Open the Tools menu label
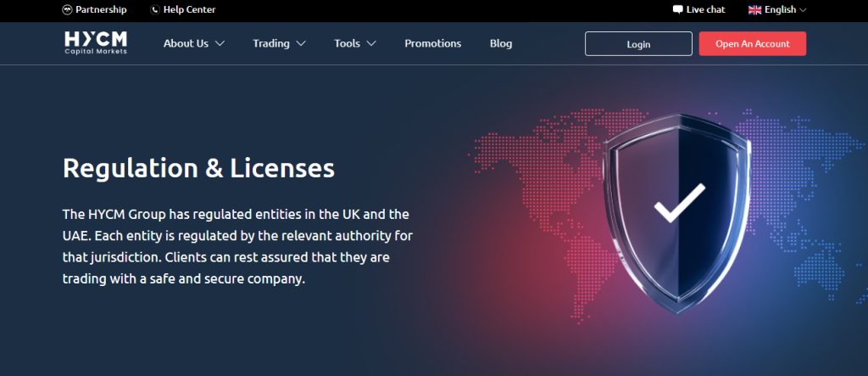 (x=348, y=43)
